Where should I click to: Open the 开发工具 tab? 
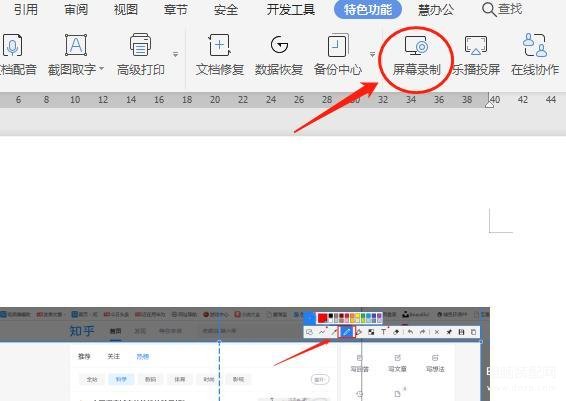(290, 9)
